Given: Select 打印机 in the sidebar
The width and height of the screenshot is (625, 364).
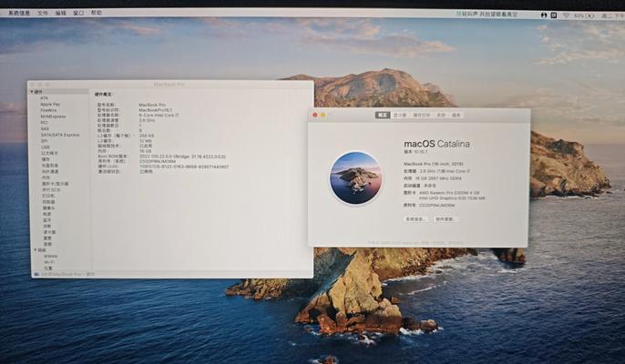Looking at the screenshot, I should 48,196.
